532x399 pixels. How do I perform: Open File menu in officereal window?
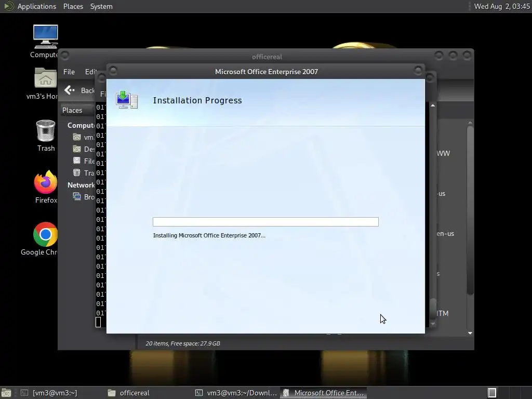(69, 72)
